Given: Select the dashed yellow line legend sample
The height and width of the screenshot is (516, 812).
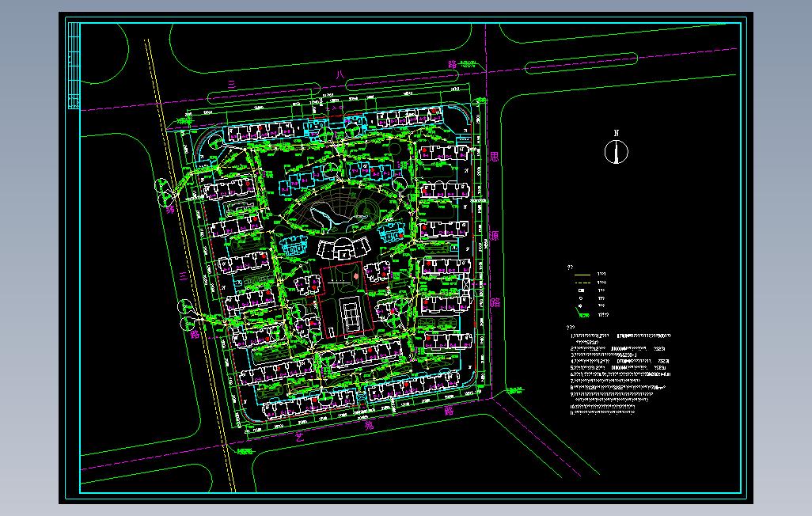Looking at the screenshot, I should pyautogui.click(x=582, y=283).
